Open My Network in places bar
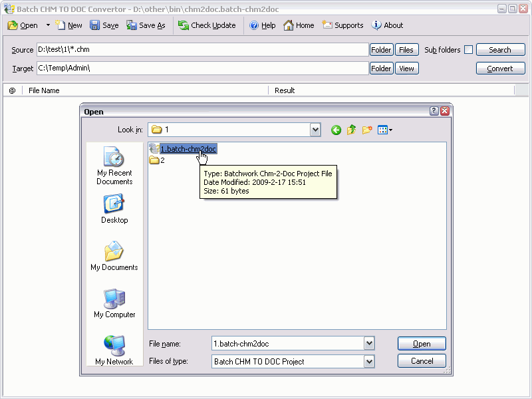The height and width of the screenshot is (399, 532). (x=114, y=350)
